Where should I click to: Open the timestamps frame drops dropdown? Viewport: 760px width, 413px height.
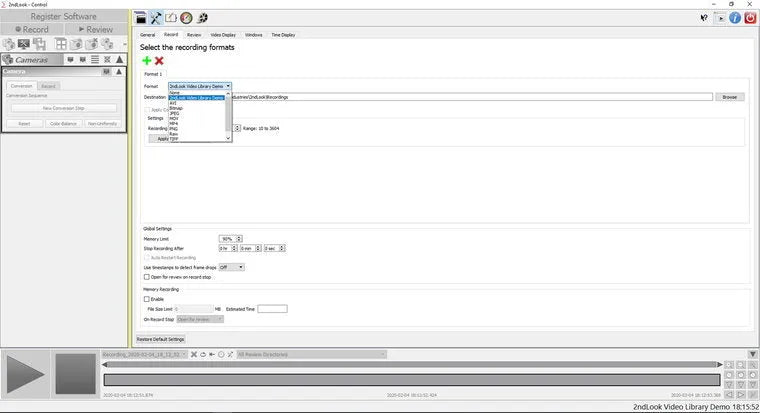click(231, 267)
